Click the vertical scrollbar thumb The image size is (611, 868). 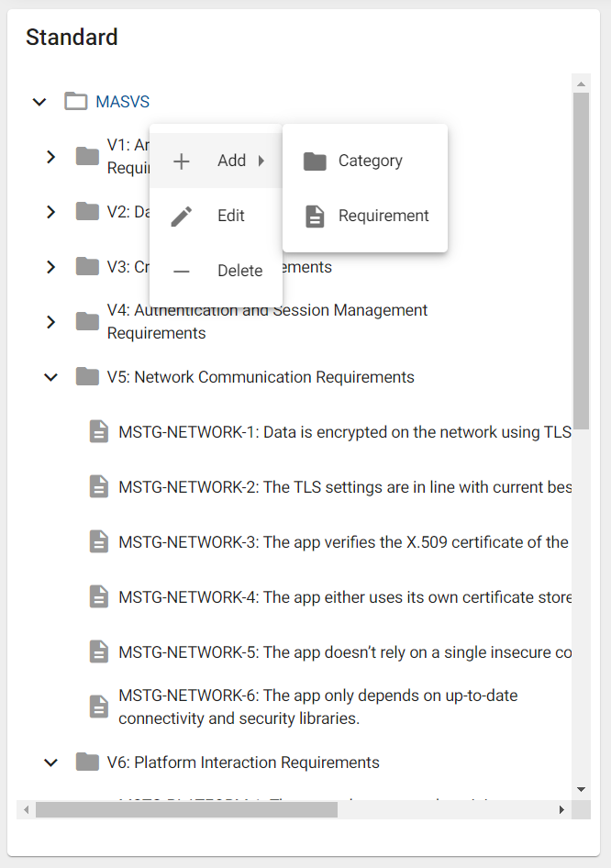[581, 261]
